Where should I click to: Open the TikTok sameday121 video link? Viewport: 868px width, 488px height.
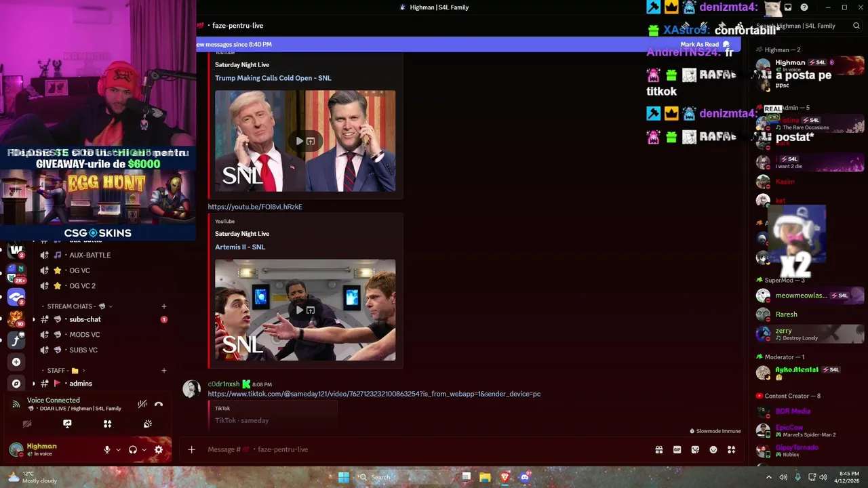coord(374,394)
